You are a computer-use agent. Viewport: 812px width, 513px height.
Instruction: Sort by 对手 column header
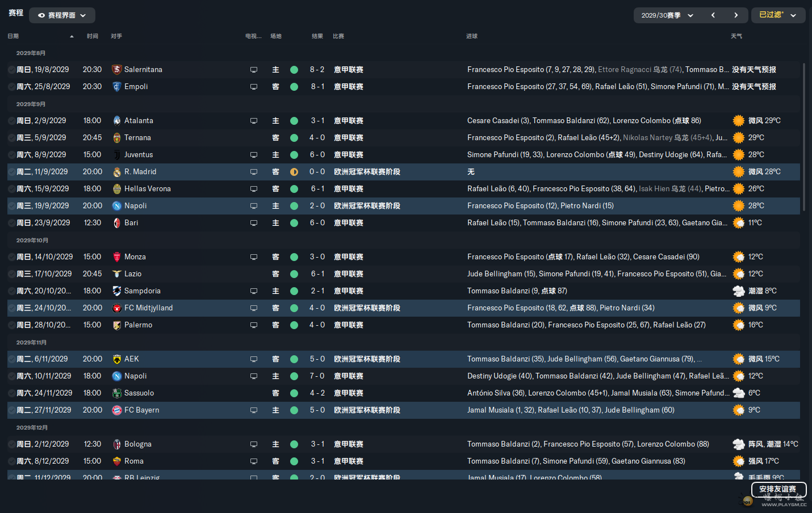(x=116, y=36)
